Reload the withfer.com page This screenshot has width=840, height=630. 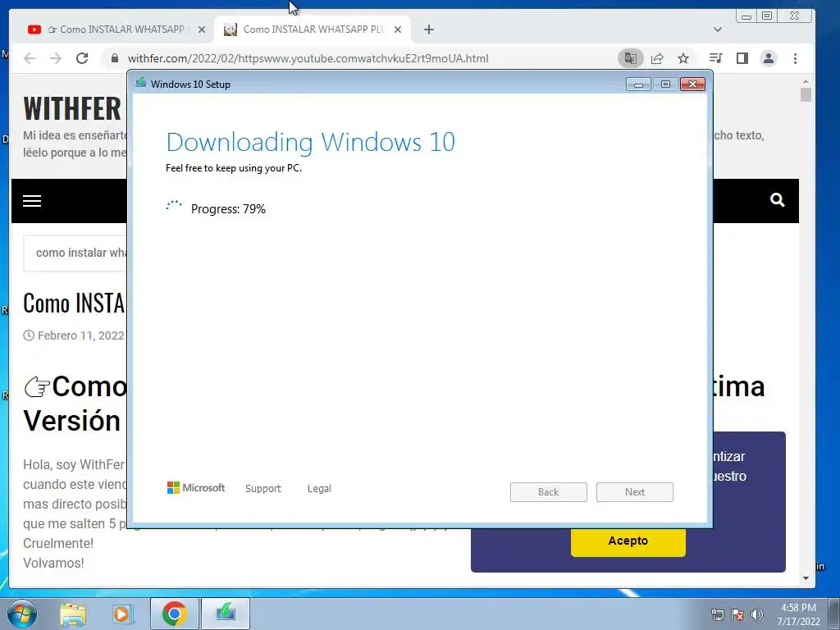click(82, 58)
